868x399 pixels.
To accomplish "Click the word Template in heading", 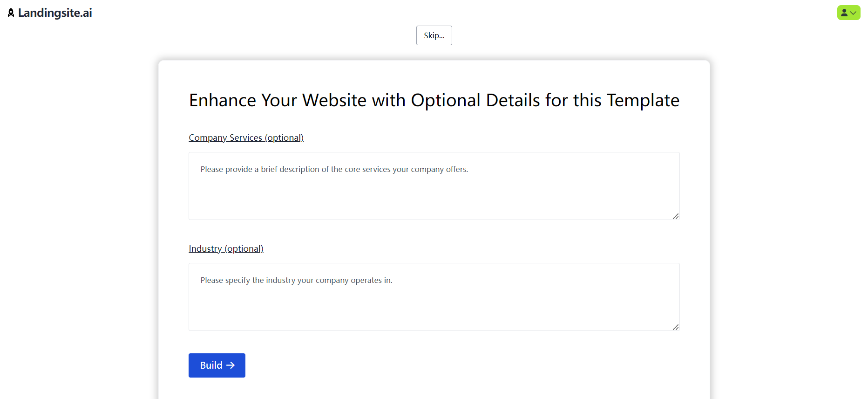I will [643, 100].
